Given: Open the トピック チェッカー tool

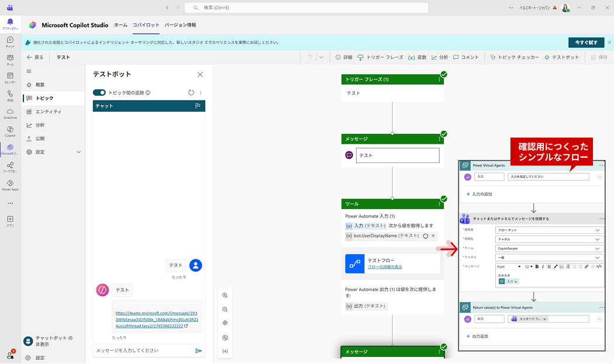Looking at the screenshot, I should click(514, 57).
